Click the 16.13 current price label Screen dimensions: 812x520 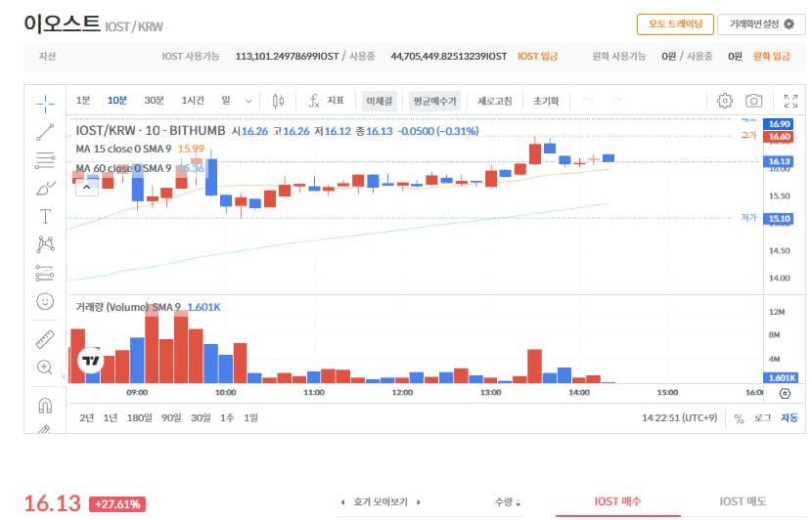click(x=779, y=161)
